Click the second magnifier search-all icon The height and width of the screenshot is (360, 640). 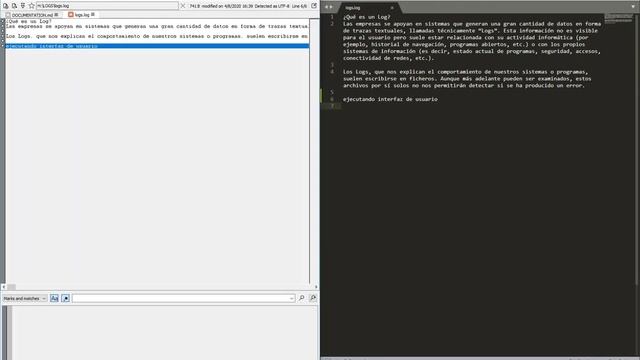click(x=313, y=298)
